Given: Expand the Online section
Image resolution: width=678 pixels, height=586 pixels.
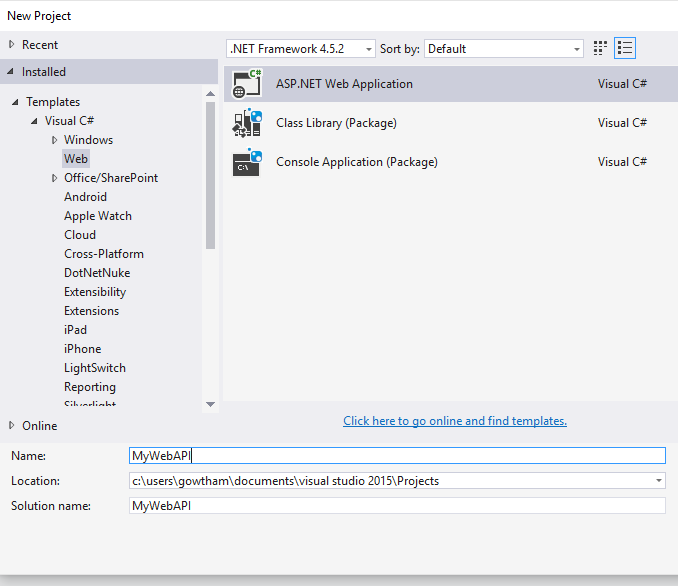Looking at the screenshot, I should click(12, 425).
